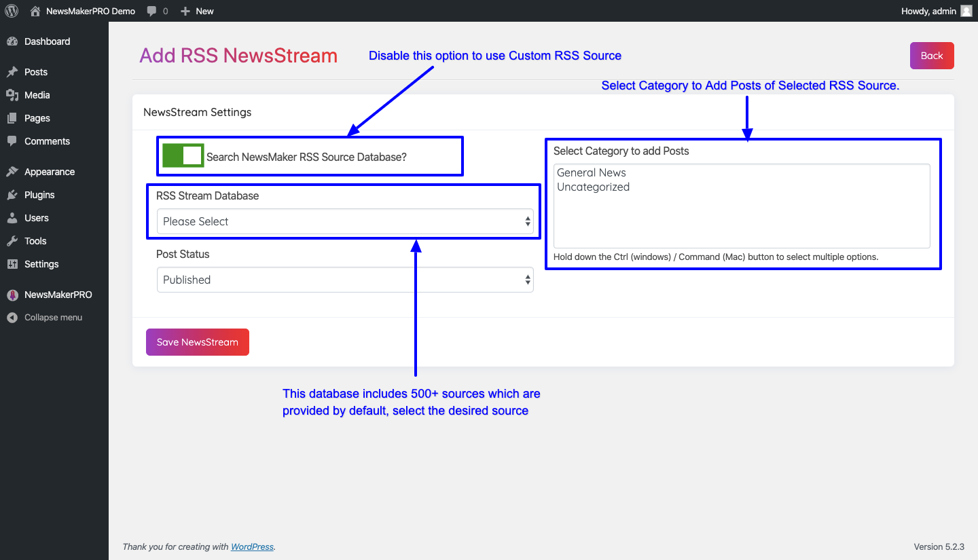The width and height of the screenshot is (978, 560).
Task: Open the comments bubble icon in admin bar
Action: (x=151, y=11)
